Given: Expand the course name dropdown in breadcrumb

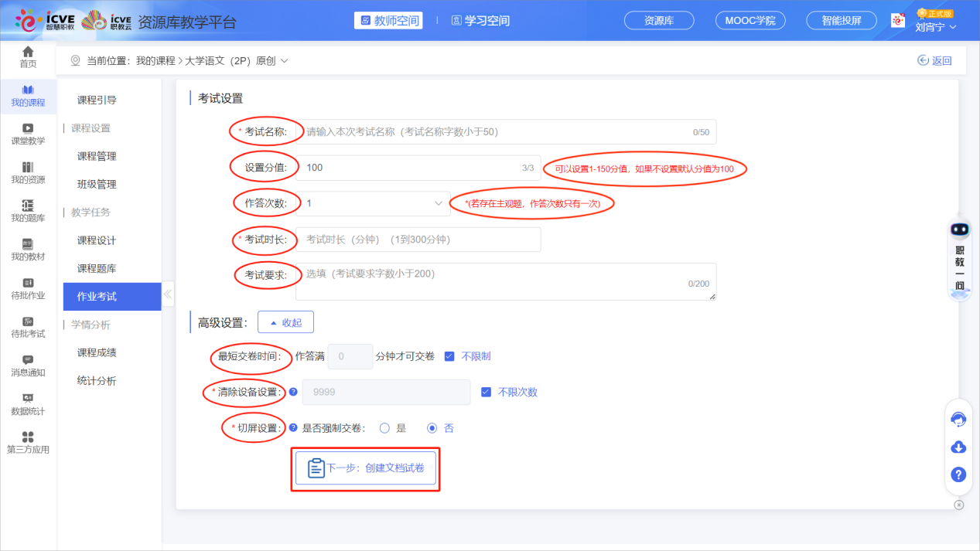Looking at the screenshot, I should point(285,61).
